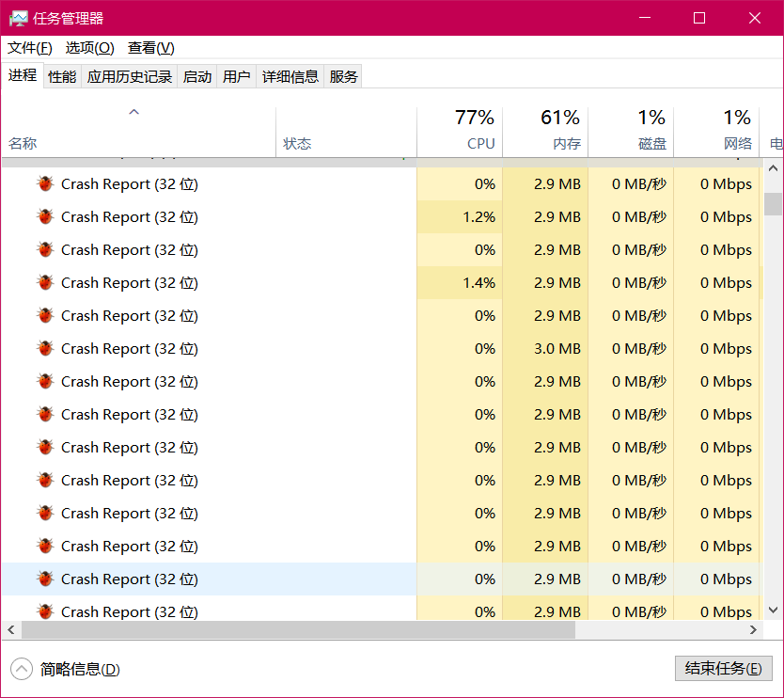Switch to the 服务 tab
The width and height of the screenshot is (784, 698).
click(x=343, y=76)
